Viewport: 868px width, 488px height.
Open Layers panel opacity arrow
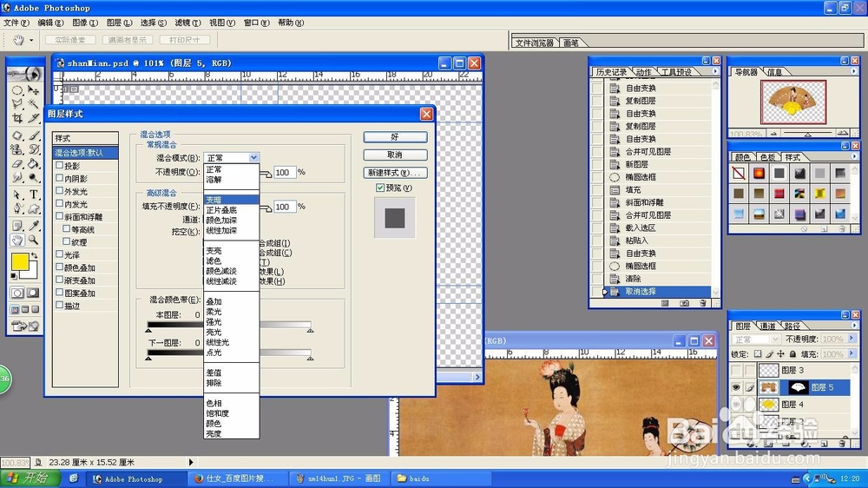(x=852, y=339)
